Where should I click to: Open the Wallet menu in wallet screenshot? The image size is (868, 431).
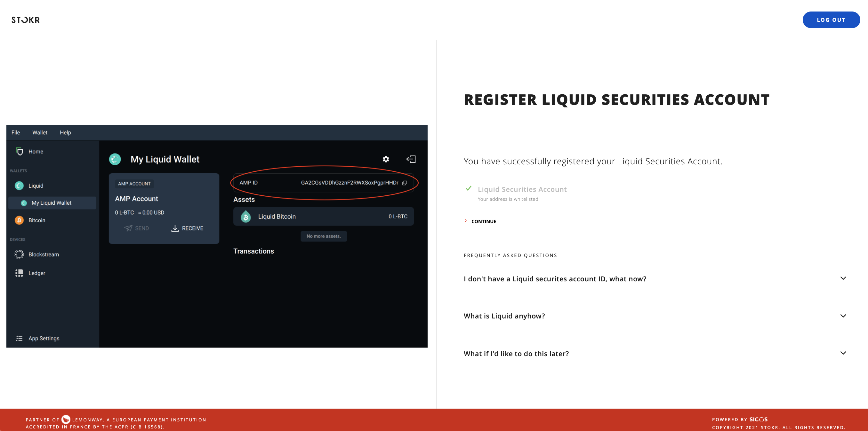[40, 132]
